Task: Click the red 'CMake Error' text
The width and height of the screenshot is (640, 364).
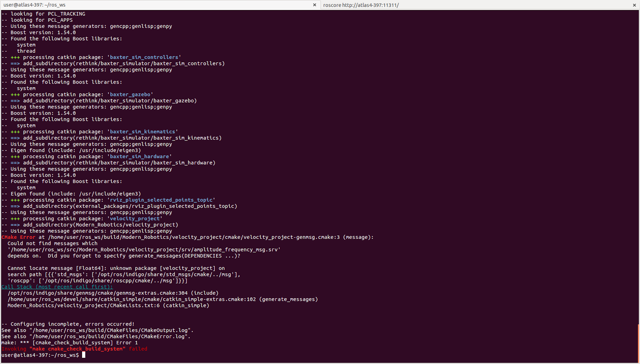Action: pos(18,237)
